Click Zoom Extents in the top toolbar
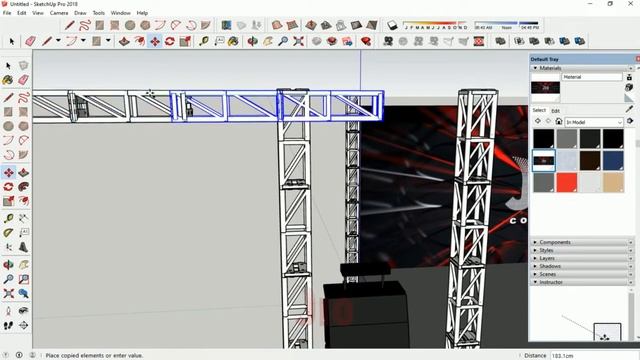The height and width of the screenshot is (360, 640). click(x=298, y=41)
